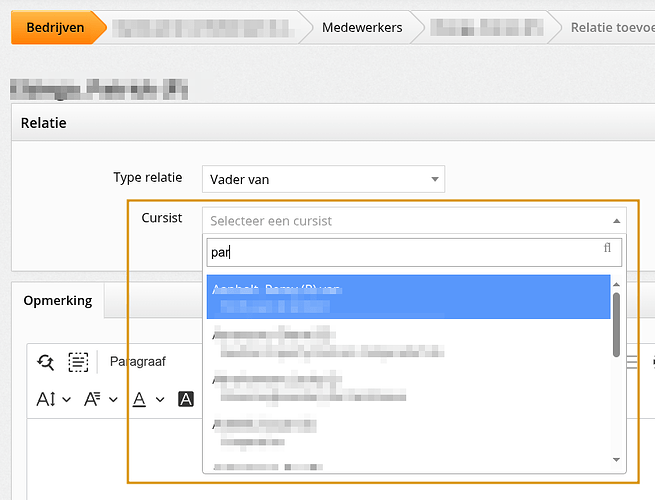The image size is (655, 500).
Task: Open the Type relatie dropdown
Action: (x=322, y=179)
